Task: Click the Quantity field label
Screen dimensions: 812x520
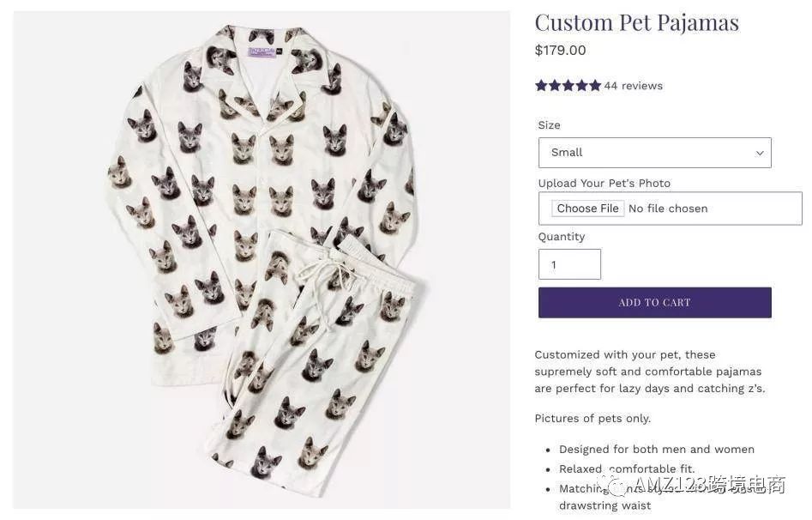Action: [x=561, y=237]
